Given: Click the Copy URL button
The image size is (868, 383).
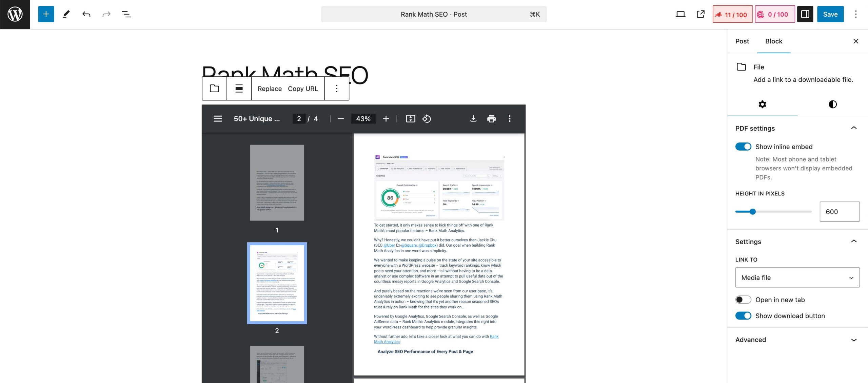Looking at the screenshot, I should (x=303, y=89).
